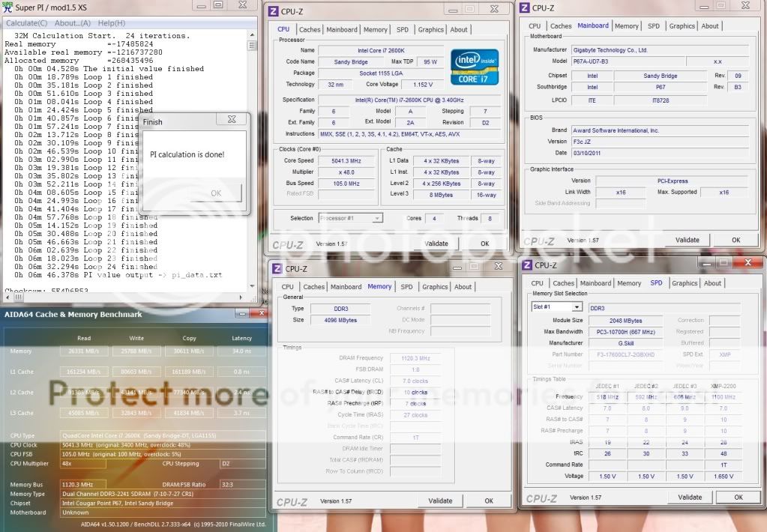Open the Graphics tab in the Memory window
Viewport: 767px width, 532px height.
point(435,287)
